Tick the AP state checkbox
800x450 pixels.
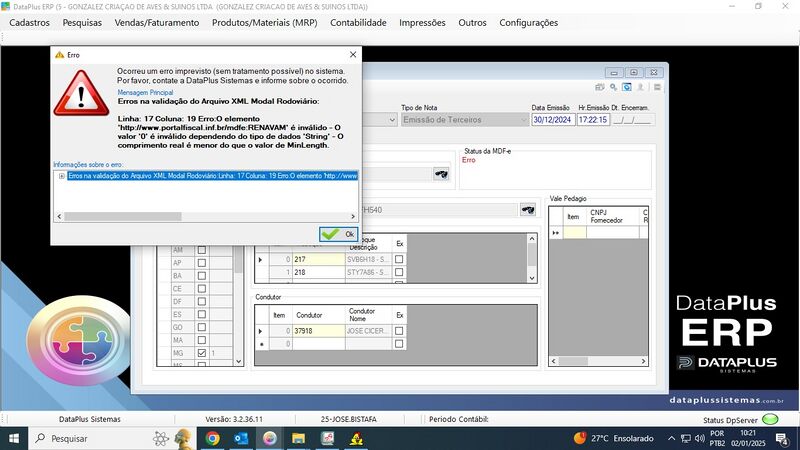(x=202, y=263)
